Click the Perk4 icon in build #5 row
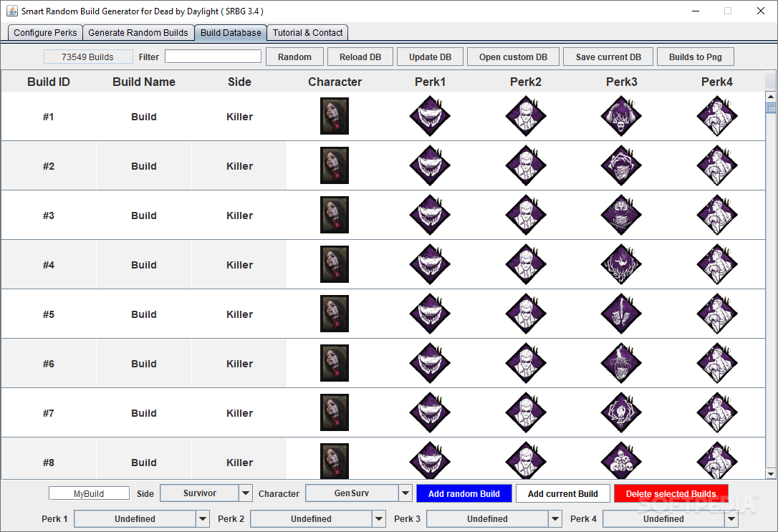Screen dimensions: 778x532 pos(717,314)
